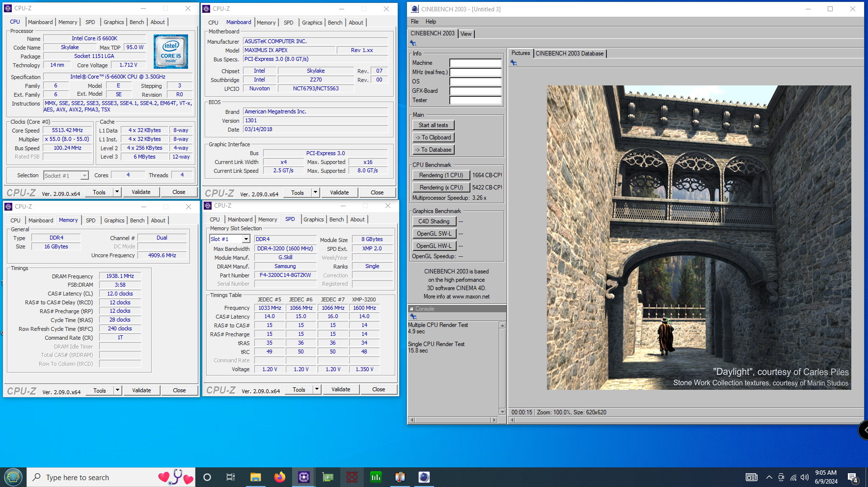Open the CINEBENCH 2003 Database tab
Screen dimensions: 868x487
coord(570,54)
